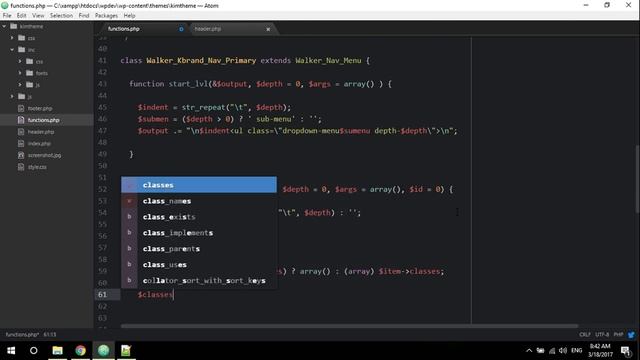640x360 pixels.
Task: Click line number 41 in the gutter
Action: [102, 60]
